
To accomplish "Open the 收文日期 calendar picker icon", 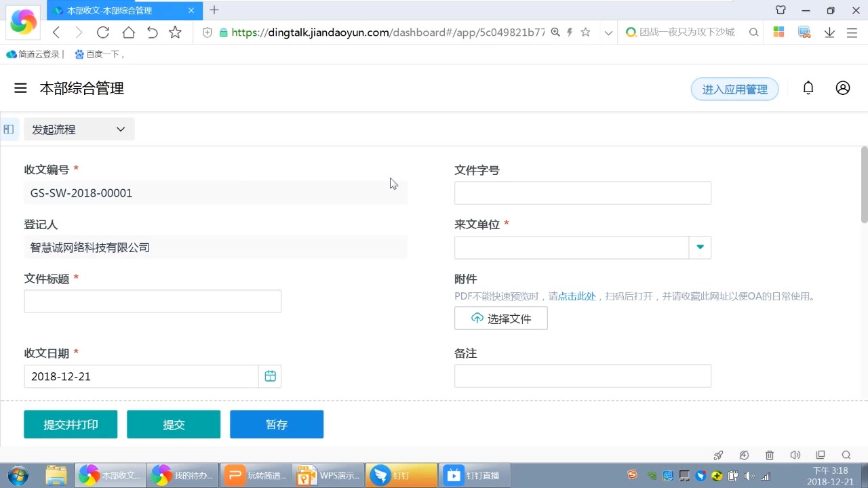I will [x=270, y=376].
